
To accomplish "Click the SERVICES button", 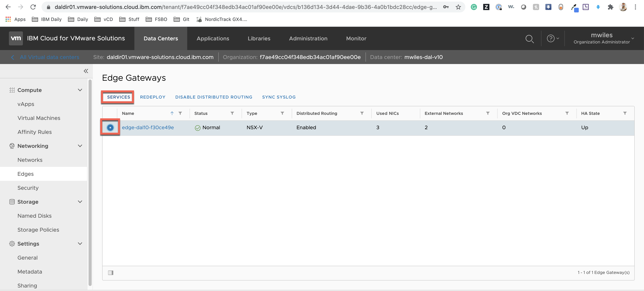I will pos(118,97).
